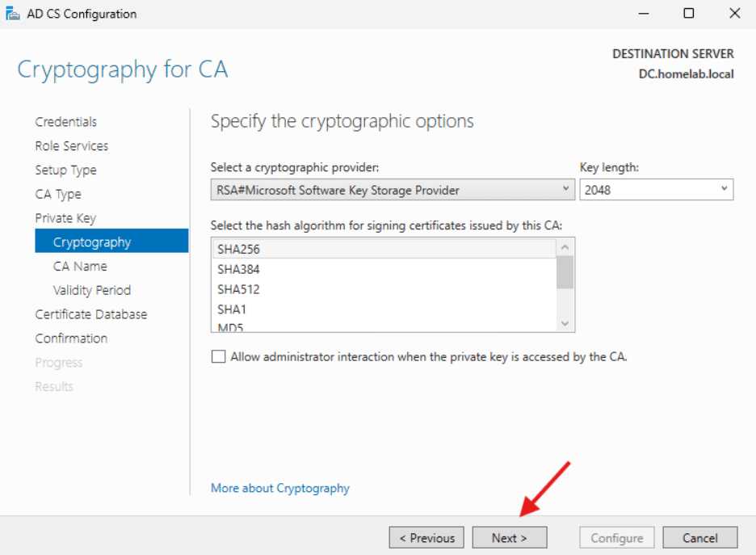Open the Key length dropdown
The width and height of the screenshot is (756, 555).
[x=724, y=188]
